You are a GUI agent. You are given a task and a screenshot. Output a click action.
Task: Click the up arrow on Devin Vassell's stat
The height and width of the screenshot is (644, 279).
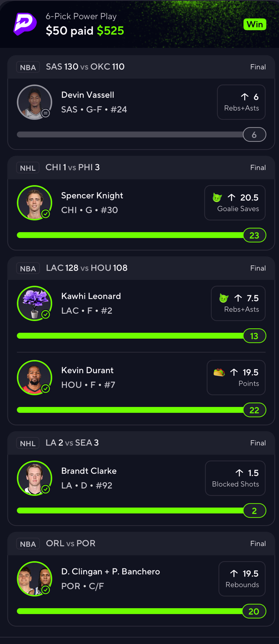(245, 97)
